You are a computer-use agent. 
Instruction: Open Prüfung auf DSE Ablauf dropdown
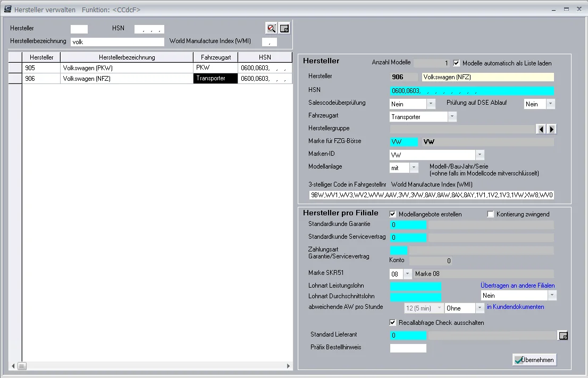pyautogui.click(x=550, y=104)
